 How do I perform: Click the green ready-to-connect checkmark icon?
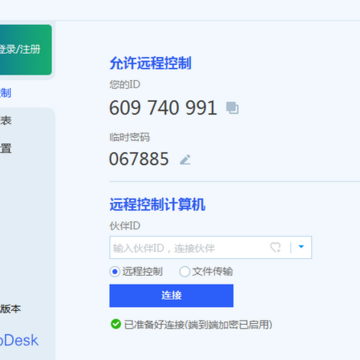pyautogui.click(x=116, y=324)
